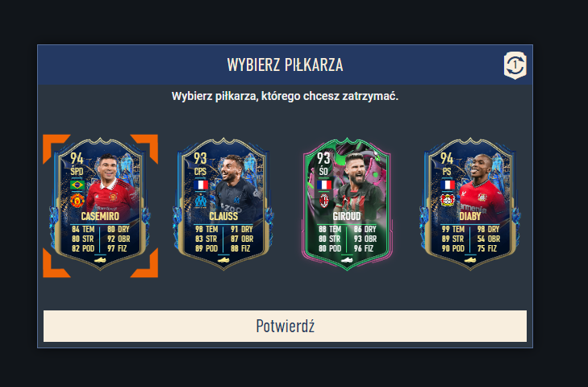
Task: Click the boot icon under Diaby stats
Action: [470, 260]
